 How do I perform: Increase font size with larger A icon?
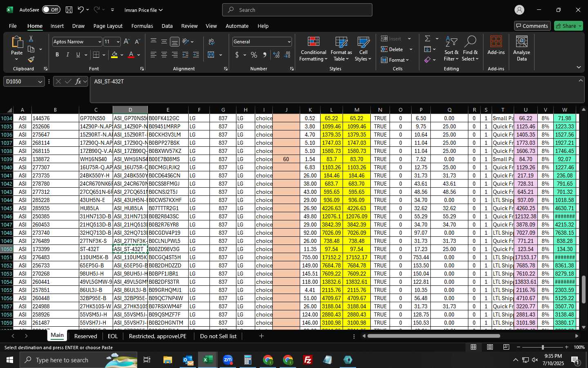[x=127, y=42]
